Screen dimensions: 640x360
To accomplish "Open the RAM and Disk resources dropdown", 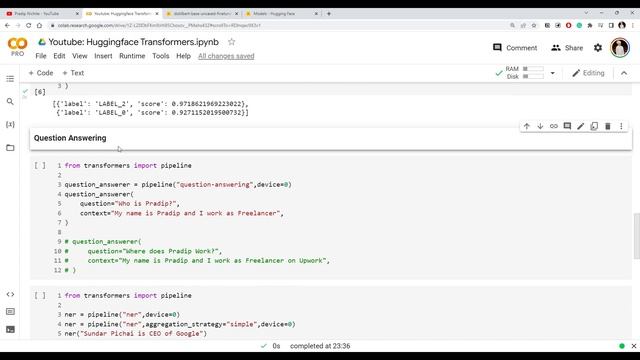I will (552, 73).
